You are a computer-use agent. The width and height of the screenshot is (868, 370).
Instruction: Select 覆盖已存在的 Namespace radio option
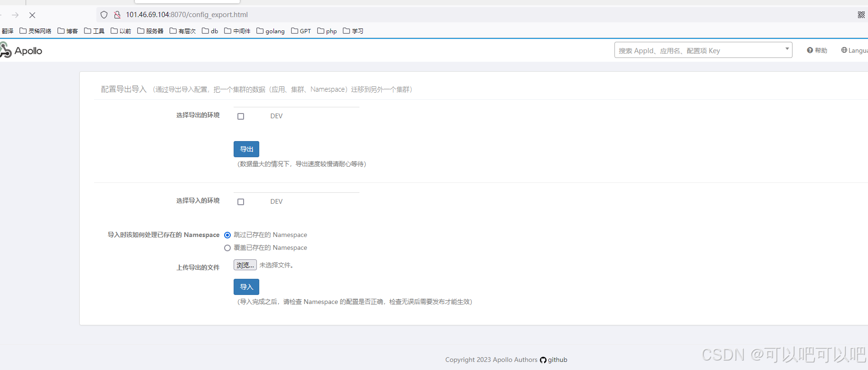pos(227,248)
